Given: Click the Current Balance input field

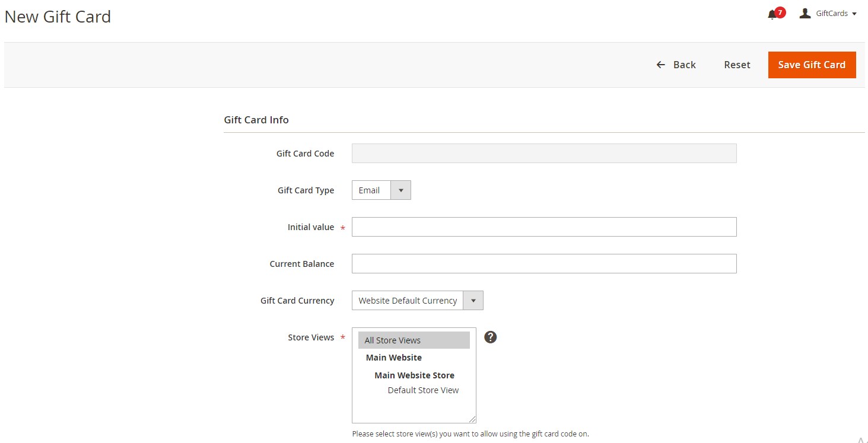Looking at the screenshot, I should (544, 264).
